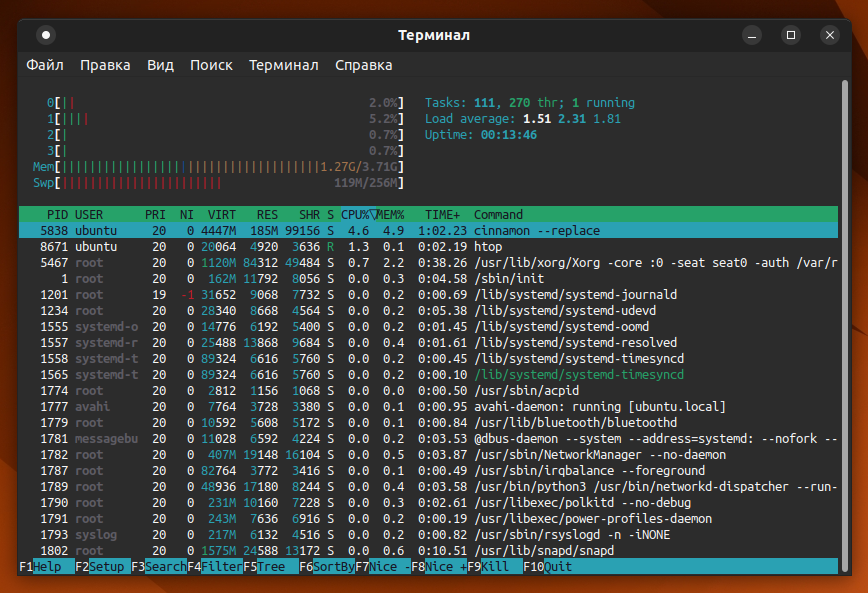Viewport: 868px width, 593px height.
Task: Sort by TIME+ column header
Action: [442, 214]
